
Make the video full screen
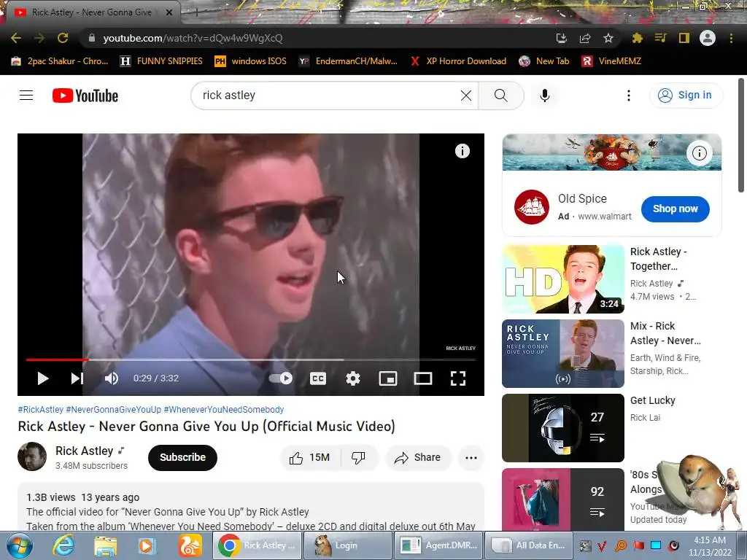[458, 378]
